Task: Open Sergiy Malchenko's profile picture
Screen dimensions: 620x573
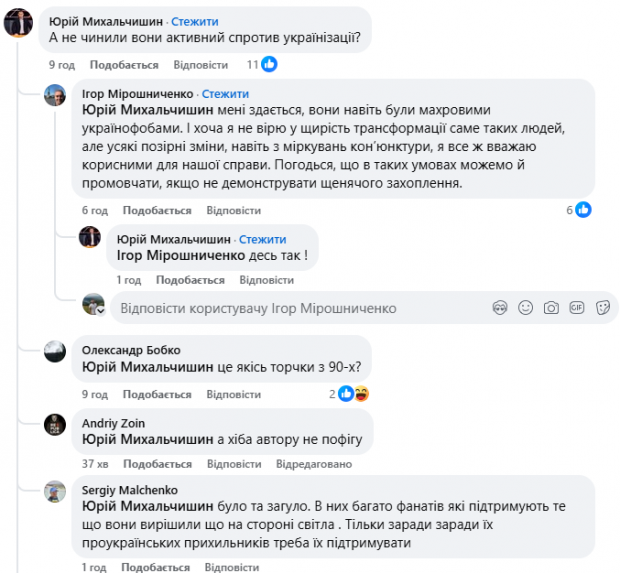Action: tap(55, 492)
